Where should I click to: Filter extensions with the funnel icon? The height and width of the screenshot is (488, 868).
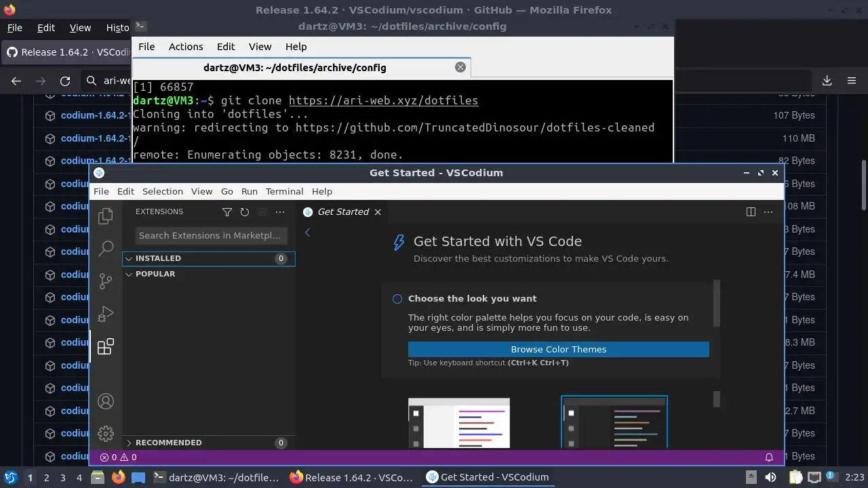click(x=227, y=212)
